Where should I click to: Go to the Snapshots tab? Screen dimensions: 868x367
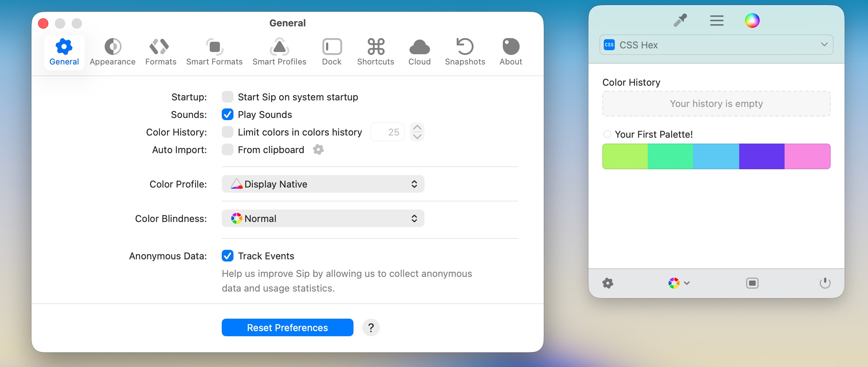[x=465, y=52]
